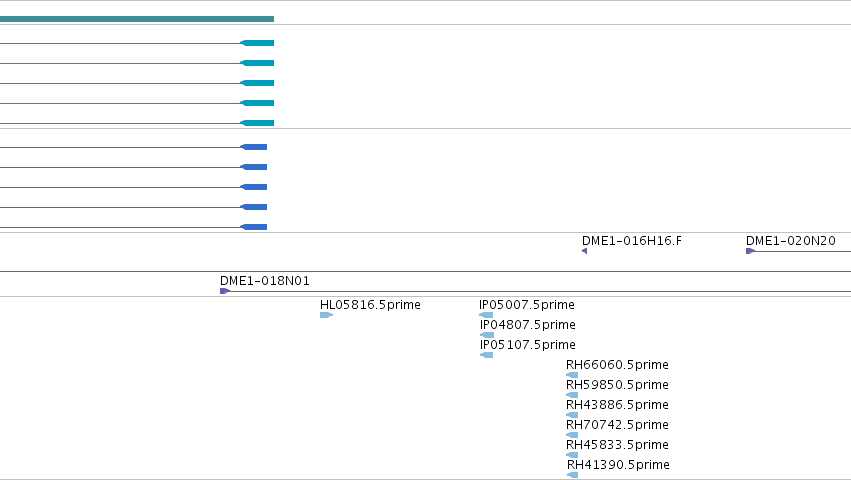Select the DME1-016H16.F label
Viewport: 851px width, 480px height.
[x=632, y=241]
